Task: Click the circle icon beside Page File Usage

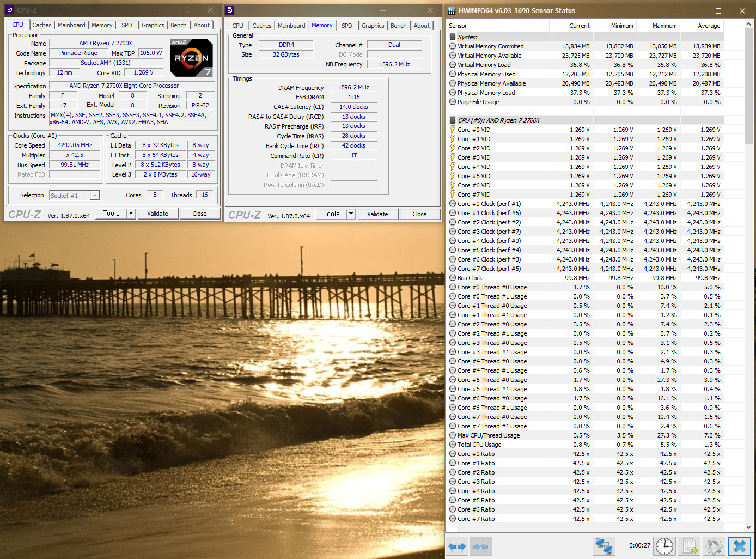Action: tap(453, 102)
